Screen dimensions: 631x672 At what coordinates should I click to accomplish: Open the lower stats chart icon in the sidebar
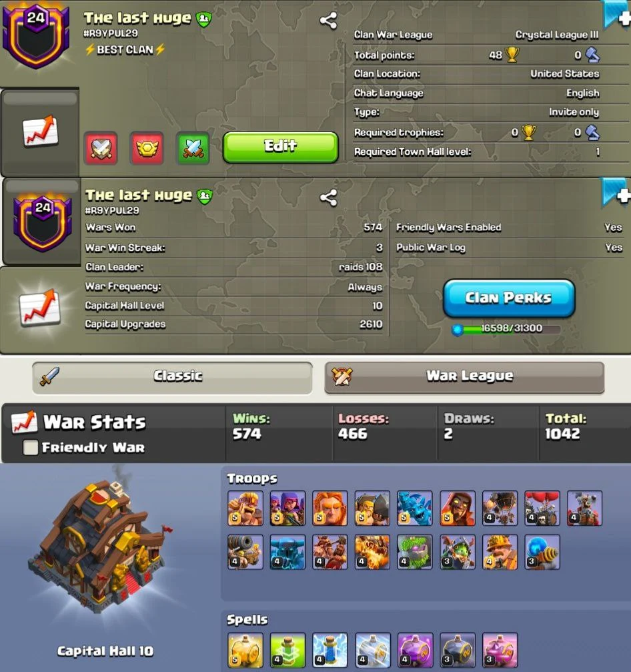[x=40, y=307]
